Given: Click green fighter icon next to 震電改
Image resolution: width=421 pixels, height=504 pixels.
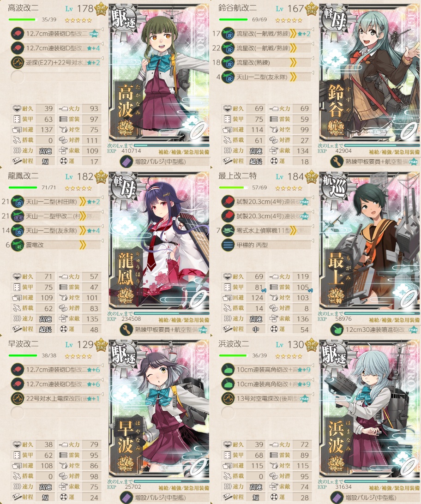Looking at the screenshot, I should click(18, 245).
